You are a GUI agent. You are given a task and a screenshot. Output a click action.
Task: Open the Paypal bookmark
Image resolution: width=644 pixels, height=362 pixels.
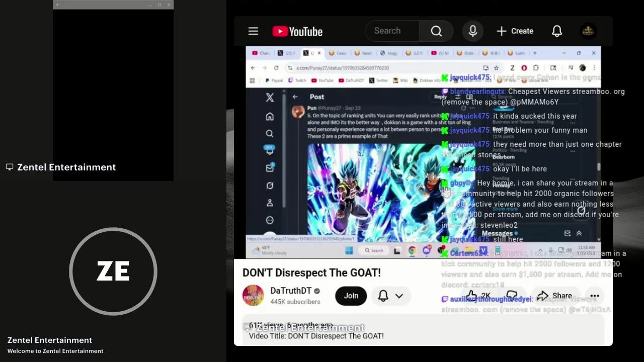pyautogui.click(x=274, y=80)
